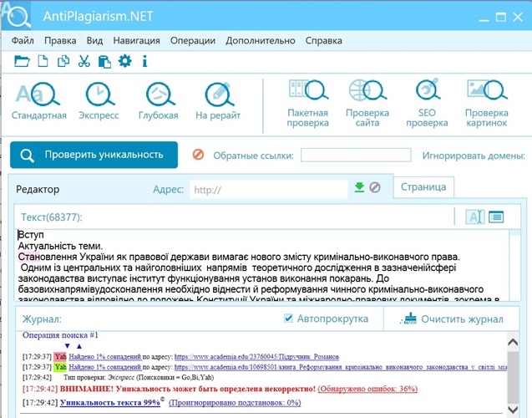The width and height of the screenshot is (532, 418).
Task: Click journal scrollbar down arrow
Action: point(513,409)
